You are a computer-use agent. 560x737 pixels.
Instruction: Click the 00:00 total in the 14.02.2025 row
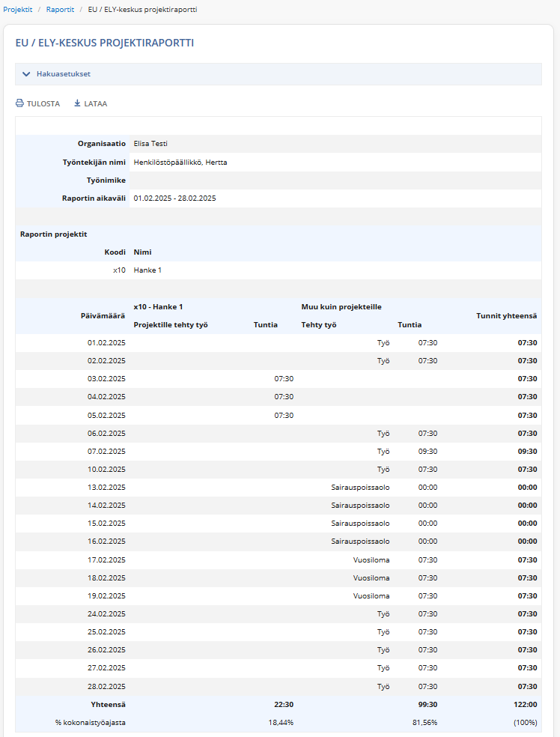point(527,506)
